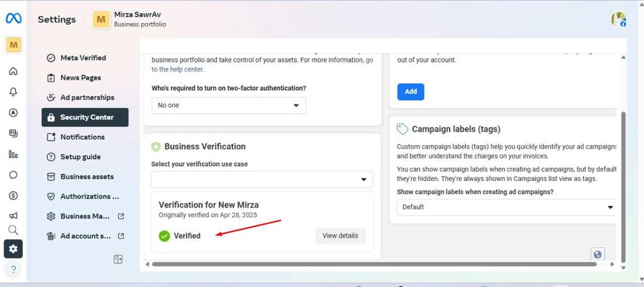
Task: Select Security Center in settings menu
Action: click(x=85, y=117)
